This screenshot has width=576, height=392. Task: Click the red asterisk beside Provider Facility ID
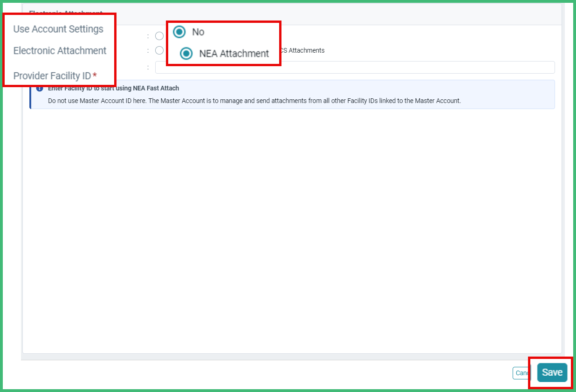[96, 74]
